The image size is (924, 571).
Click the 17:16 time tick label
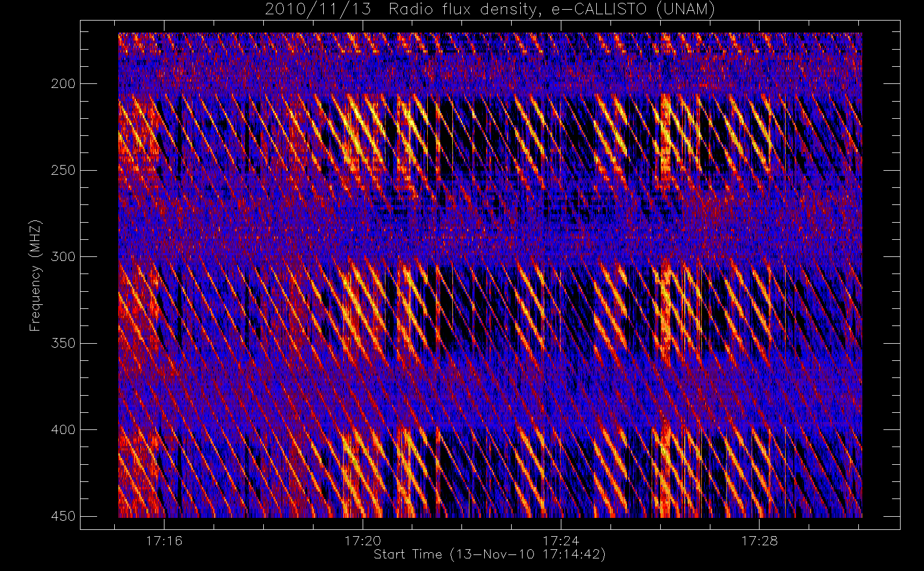(164, 541)
